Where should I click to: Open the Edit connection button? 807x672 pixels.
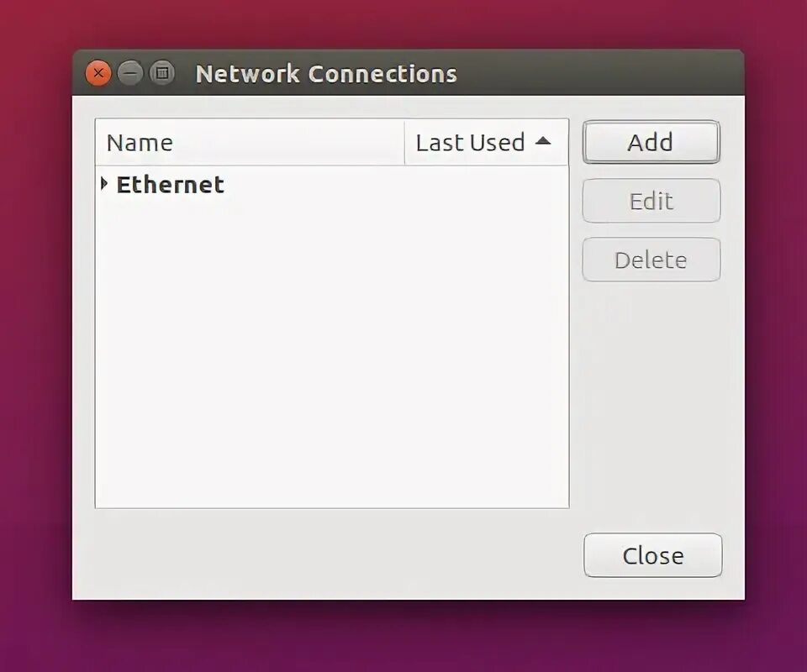click(x=651, y=201)
